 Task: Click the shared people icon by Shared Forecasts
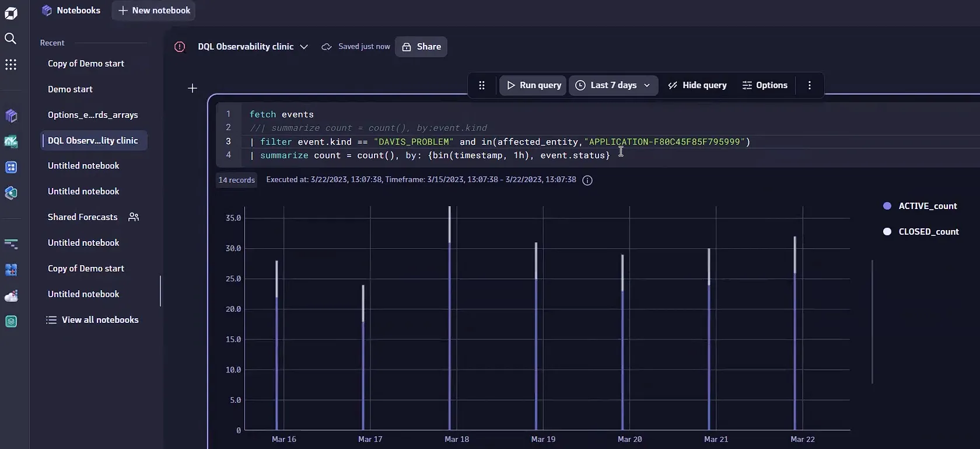coord(134,217)
